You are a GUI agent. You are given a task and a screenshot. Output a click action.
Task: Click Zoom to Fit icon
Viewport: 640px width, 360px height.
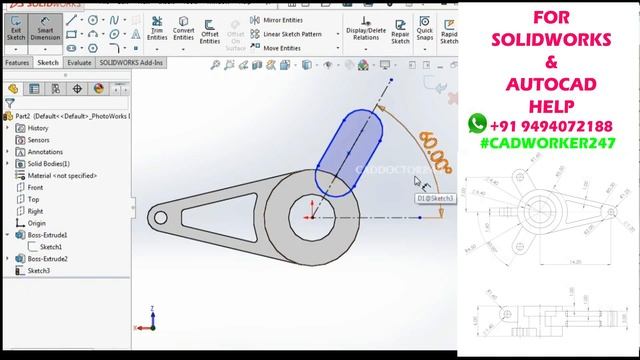coord(215,65)
